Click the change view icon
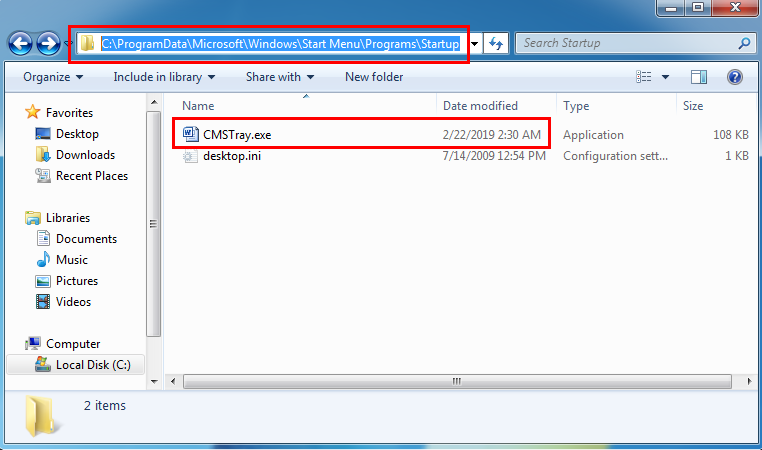Screen dimensions: 762x450 coord(644,77)
